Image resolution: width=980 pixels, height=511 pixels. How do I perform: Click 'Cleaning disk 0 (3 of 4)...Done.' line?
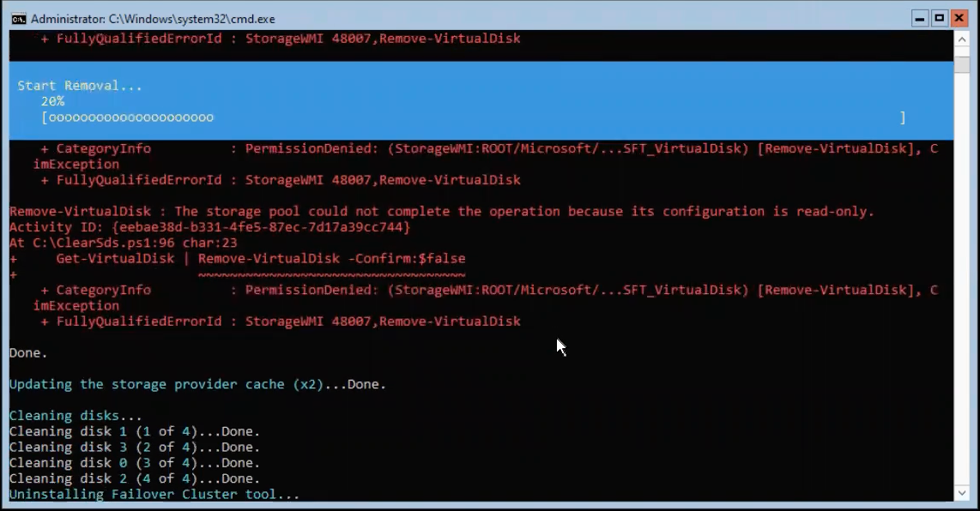135,463
